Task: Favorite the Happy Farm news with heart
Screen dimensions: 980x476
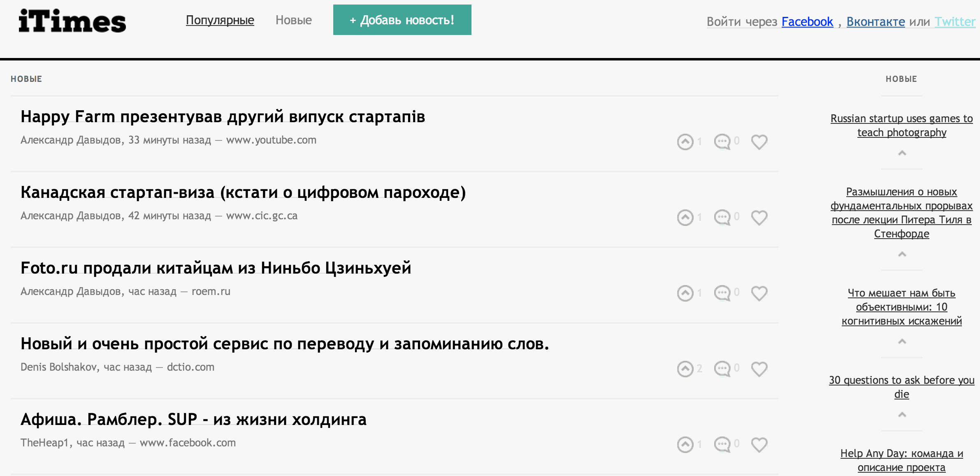Action: (x=759, y=142)
